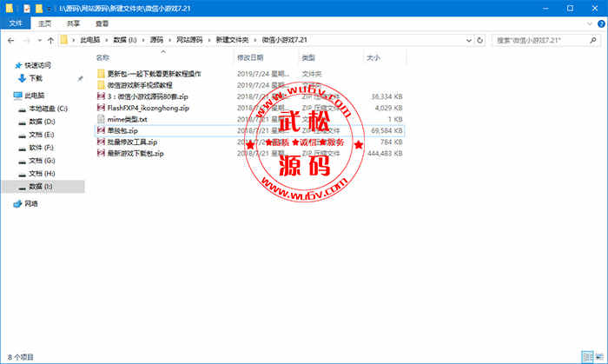Expand the ribbon with the chevron

pyautogui.click(x=590, y=24)
